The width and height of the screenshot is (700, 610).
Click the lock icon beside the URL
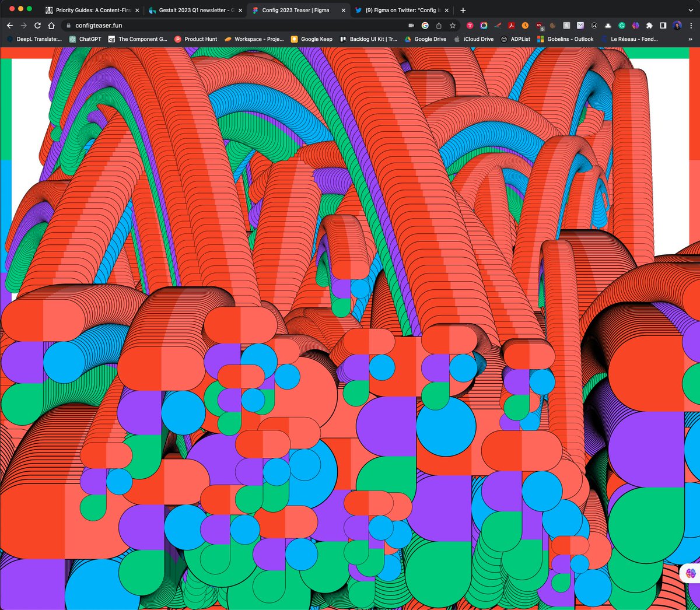tap(69, 26)
